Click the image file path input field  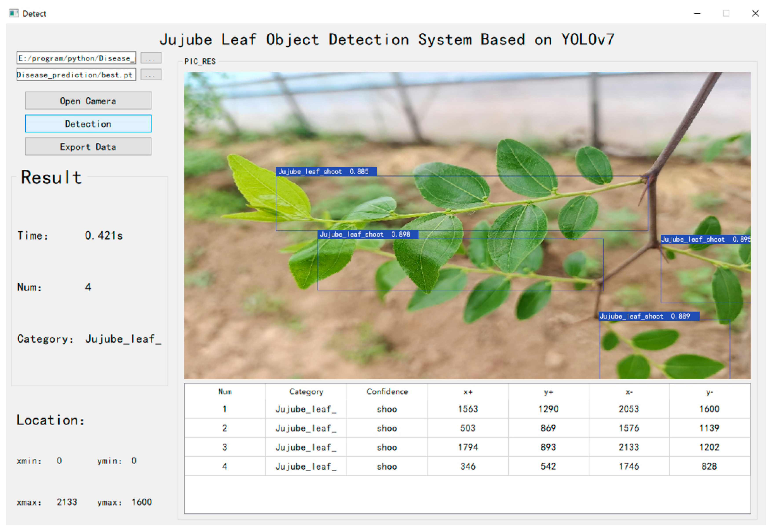point(76,58)
